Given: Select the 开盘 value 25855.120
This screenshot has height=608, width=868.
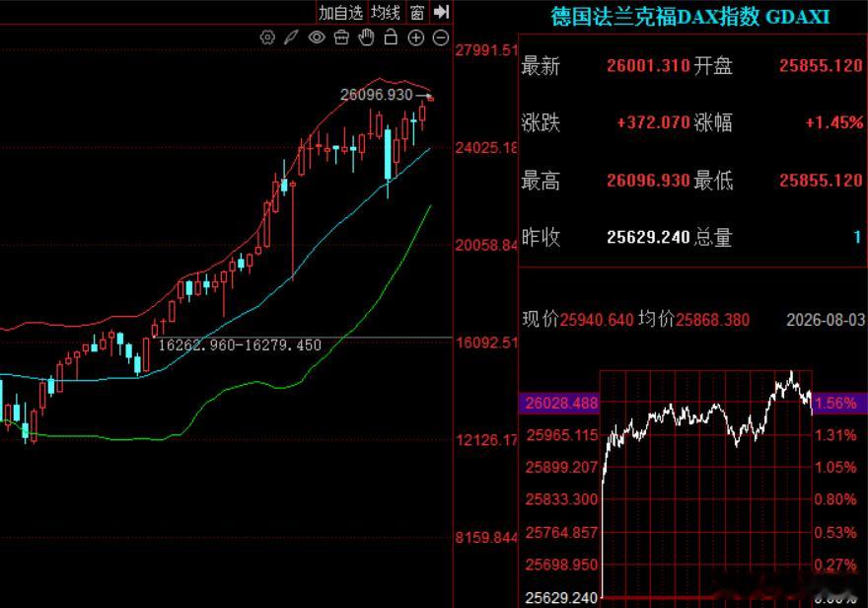Looking at the screenshot, I should (821, 66).
